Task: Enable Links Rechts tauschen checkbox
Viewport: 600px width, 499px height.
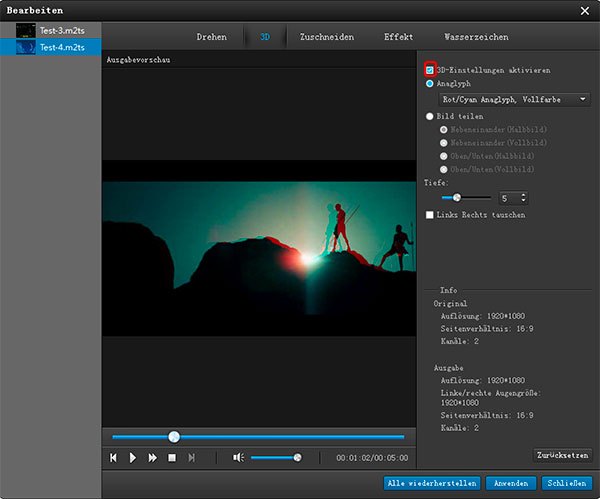Action: tap(430, 215)
